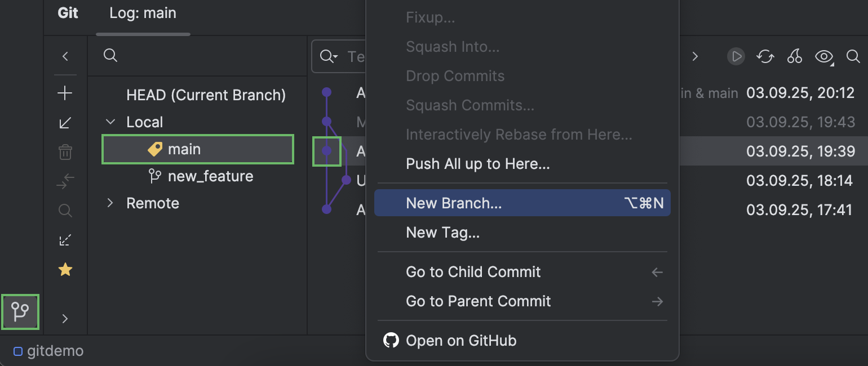Show favorite branches with star icon
The height and width of the screenshot is (366, 868).
point(65,270)
